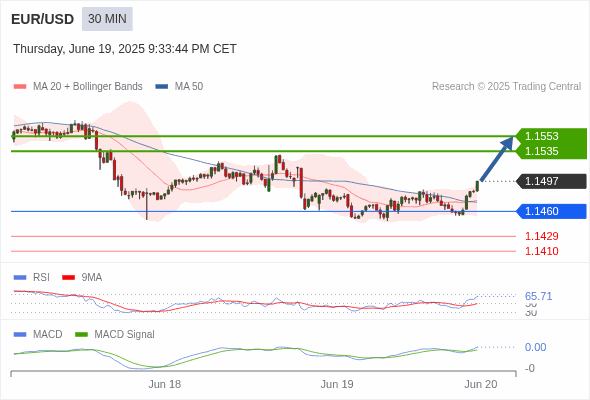This screenshot has width=590, height=400.
Task: Click the MA 50 legend swatch
Action: point(162,87)
